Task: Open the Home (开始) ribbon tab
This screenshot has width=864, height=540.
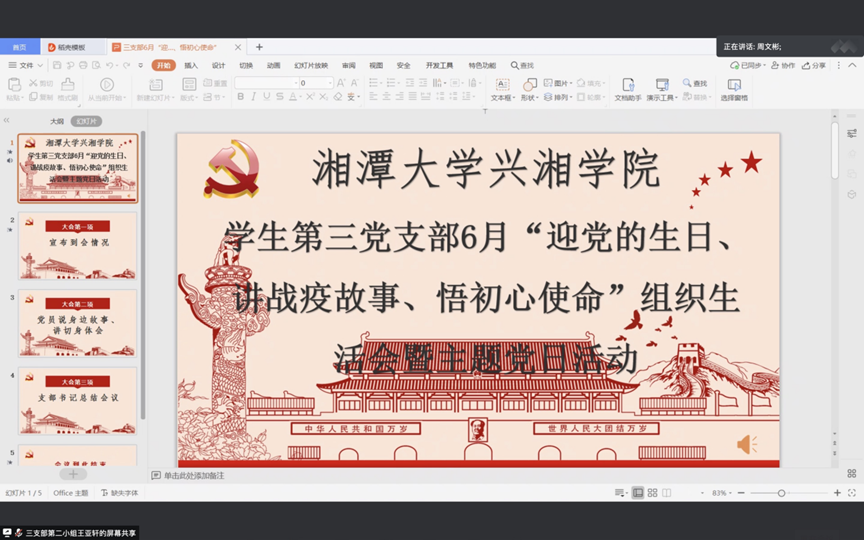Action: tap(164, 65)
